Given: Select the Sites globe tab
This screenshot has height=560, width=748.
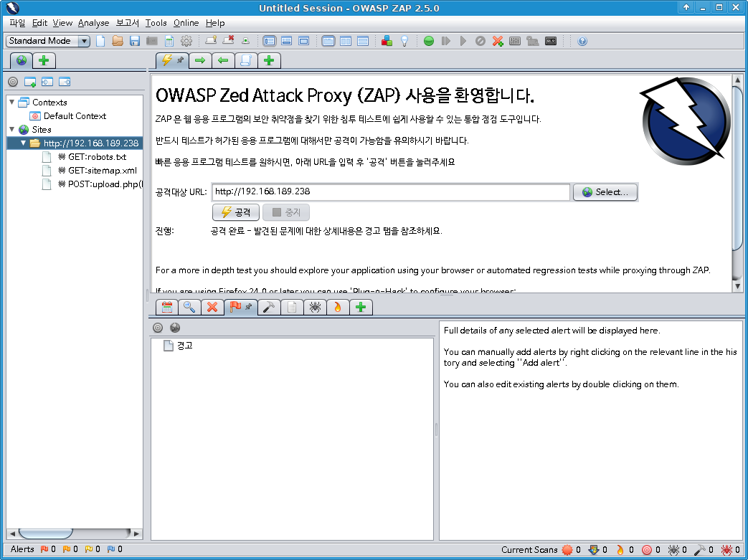Looking at the screenshot, I should click(22, 60).
